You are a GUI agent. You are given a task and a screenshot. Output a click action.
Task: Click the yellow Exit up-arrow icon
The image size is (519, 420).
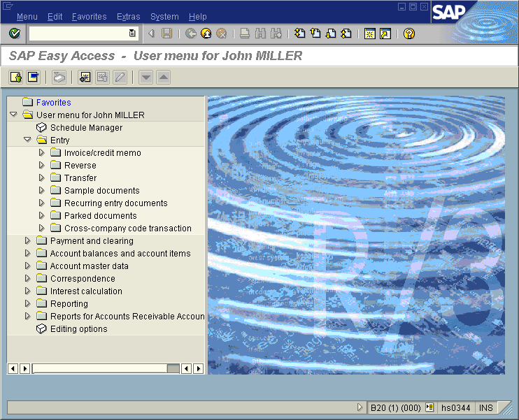(x=206, y=34)
